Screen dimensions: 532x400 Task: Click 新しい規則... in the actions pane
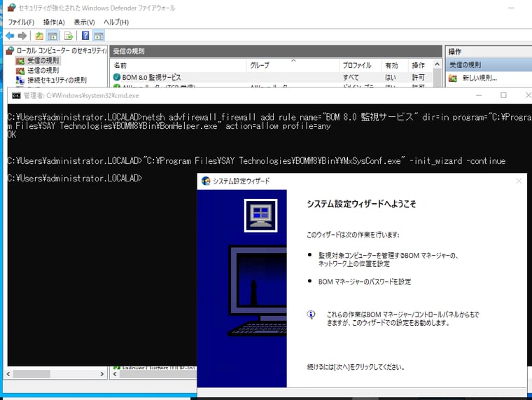coord(479,78)
